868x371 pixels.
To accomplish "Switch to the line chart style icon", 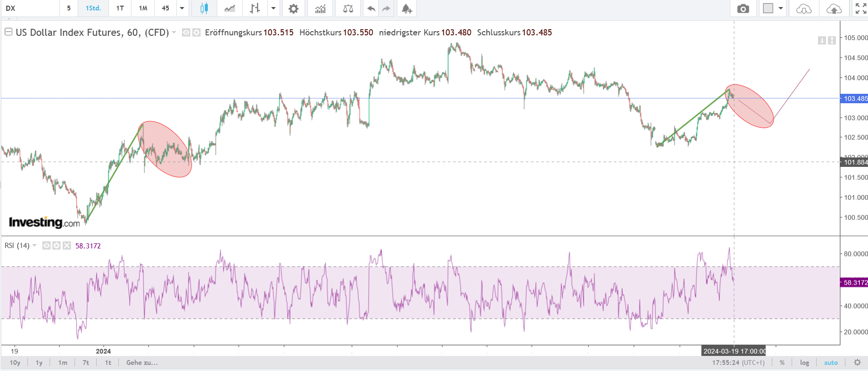I will [230, 8].
